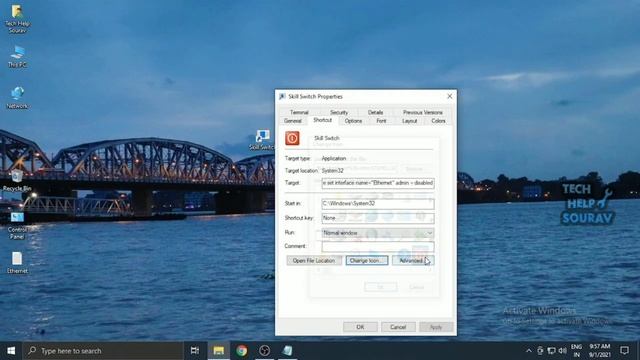This screenshot has height=360, width=640.
Task: Select the This PC desktop icon
Action: [17, 56]
